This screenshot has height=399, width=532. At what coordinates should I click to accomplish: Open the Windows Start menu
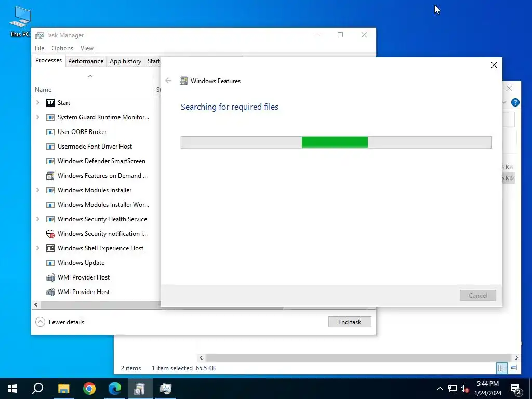[x=12, y=389]
